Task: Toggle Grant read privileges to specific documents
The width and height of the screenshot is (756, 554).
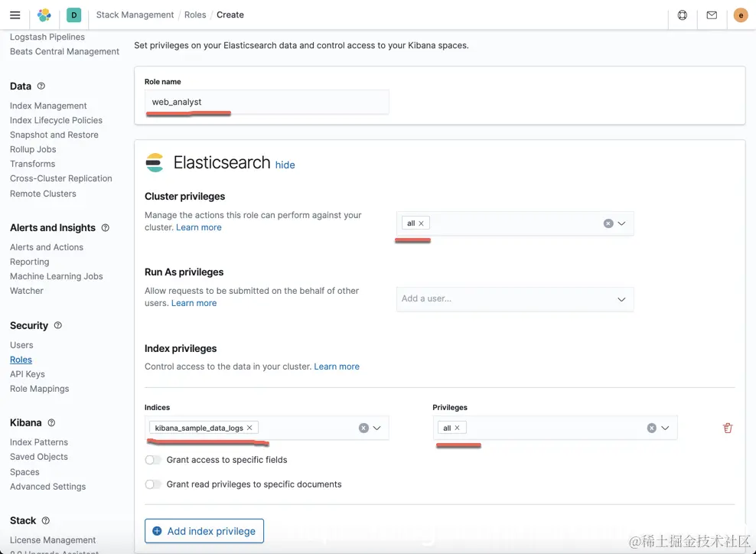Action: pyautogui.click(x=153, y=484)
